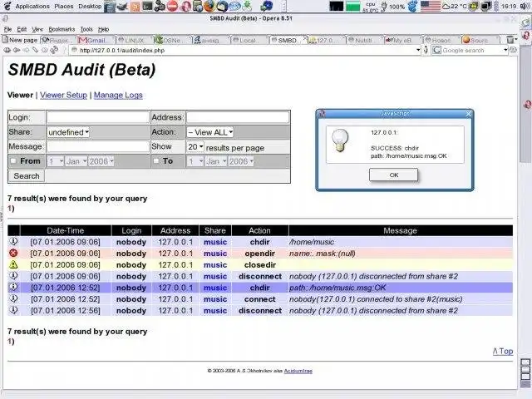The image size is (532, 399).
Task: Close the JavaScript dialog with its X icon
Action: tap(469, 114)
